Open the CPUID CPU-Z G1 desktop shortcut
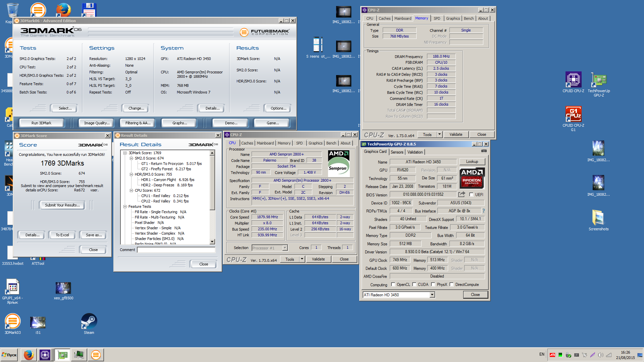This screenshot has width=644, height=362. 573,118
